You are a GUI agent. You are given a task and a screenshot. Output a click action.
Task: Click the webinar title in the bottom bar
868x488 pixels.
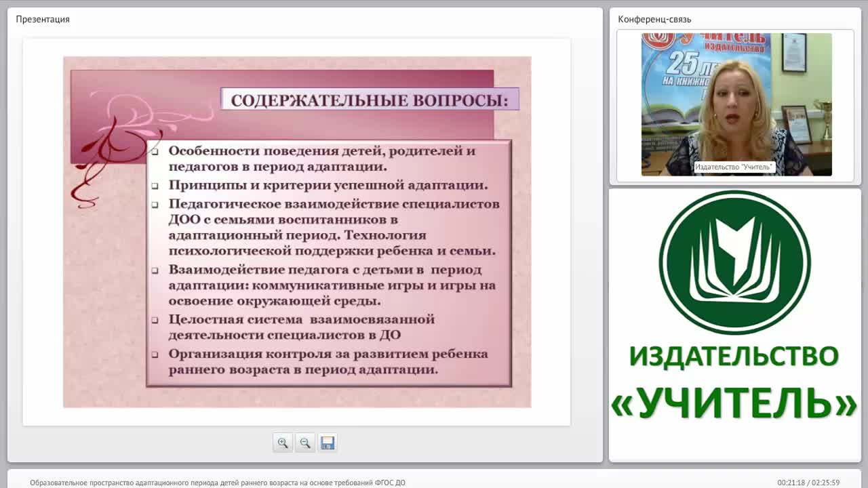click(x=218, y=483)
